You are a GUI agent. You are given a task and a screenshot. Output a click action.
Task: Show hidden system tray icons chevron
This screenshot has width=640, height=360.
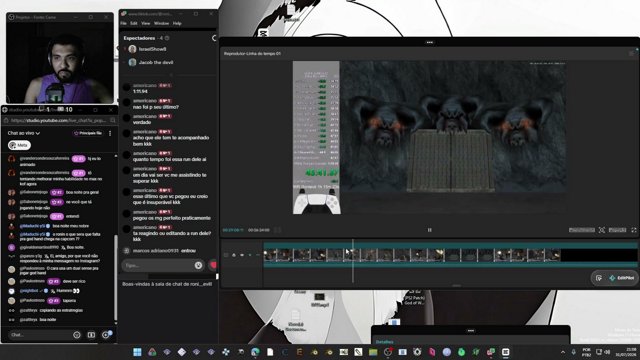(563, 352)
